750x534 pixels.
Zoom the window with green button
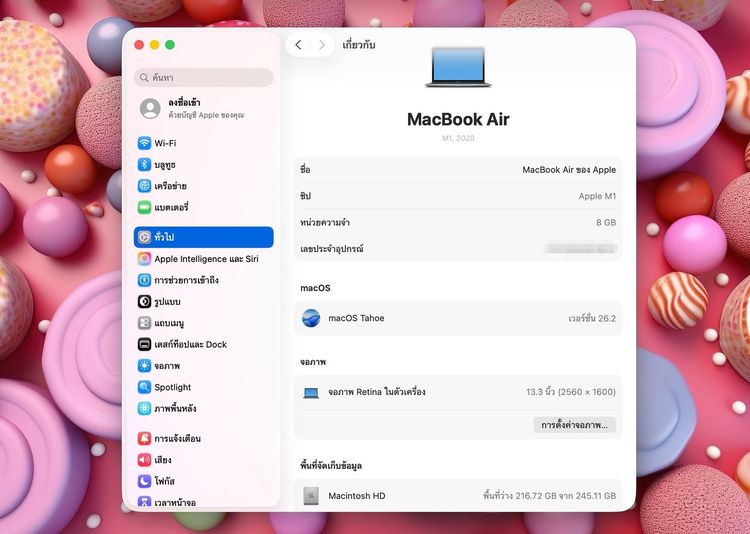(x=170, y=45)
